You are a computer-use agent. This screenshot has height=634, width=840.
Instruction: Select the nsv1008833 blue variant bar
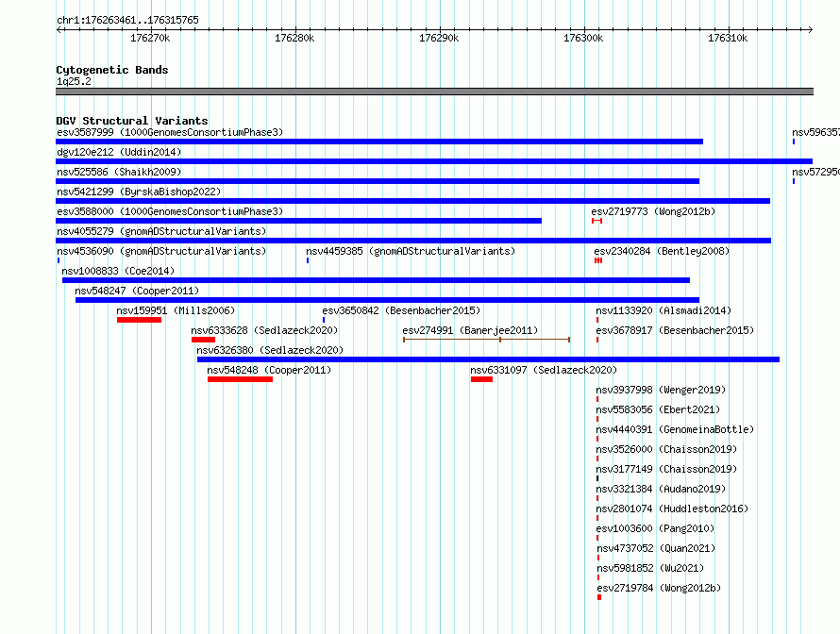pos(376,280)
